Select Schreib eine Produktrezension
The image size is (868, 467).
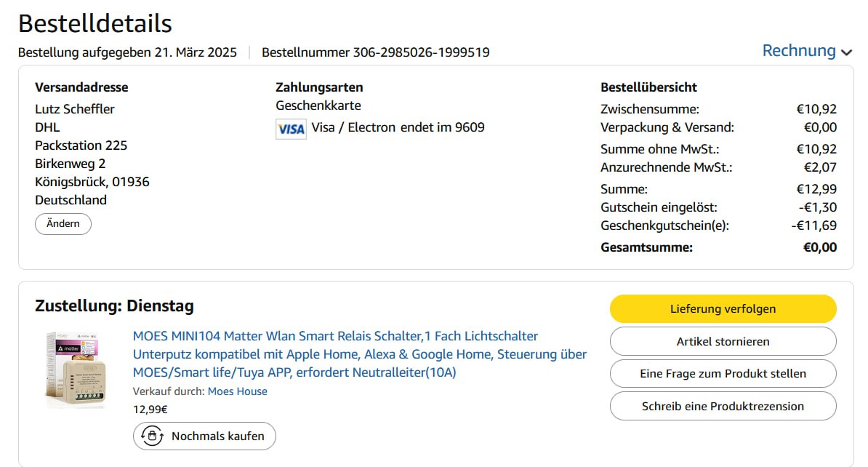coord(723,406)
